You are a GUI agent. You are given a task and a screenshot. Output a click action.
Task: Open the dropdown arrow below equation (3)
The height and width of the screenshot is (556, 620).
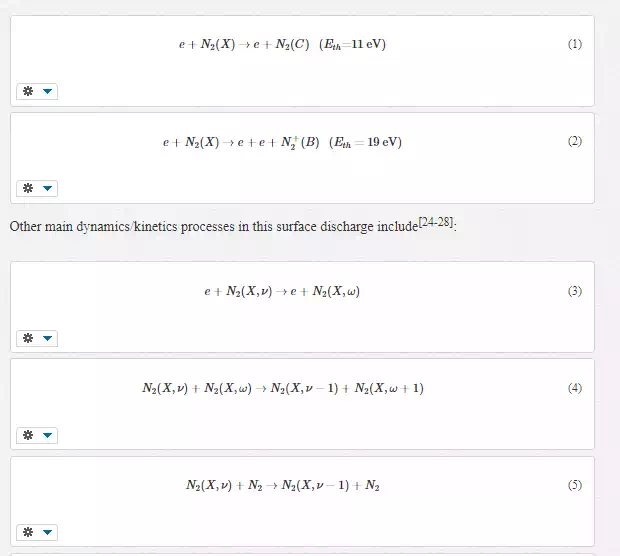pyautogui.click(x=47, y=339)
